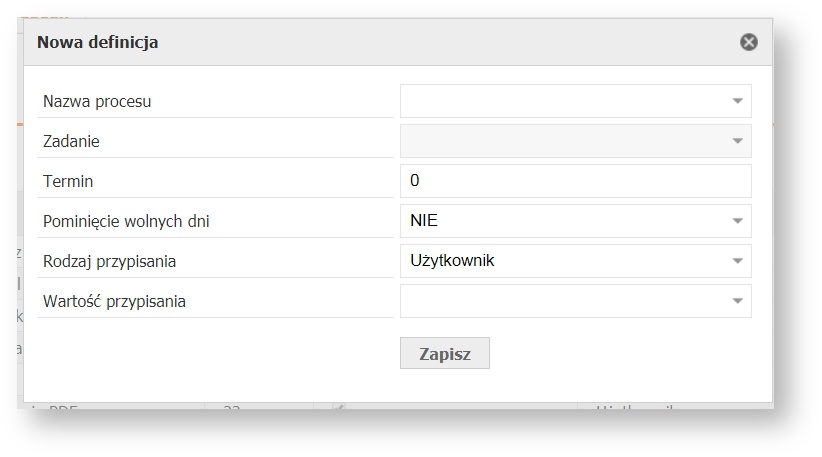This screenshot has height=457, width=822.
Task: Select the NIE value field
Action: [560, 221]
